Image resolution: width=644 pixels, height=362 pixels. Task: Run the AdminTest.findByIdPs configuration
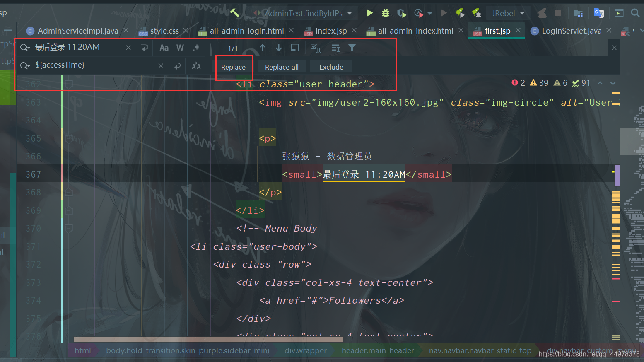[369, 13]
